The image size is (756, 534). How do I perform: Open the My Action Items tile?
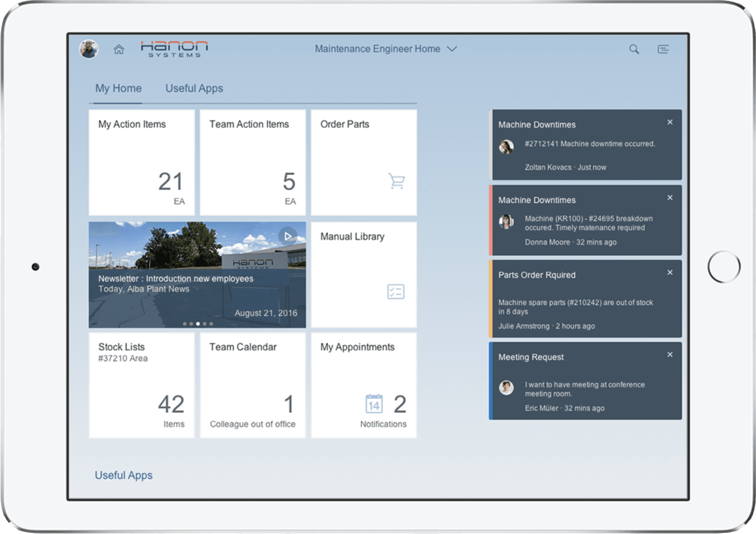142,162
